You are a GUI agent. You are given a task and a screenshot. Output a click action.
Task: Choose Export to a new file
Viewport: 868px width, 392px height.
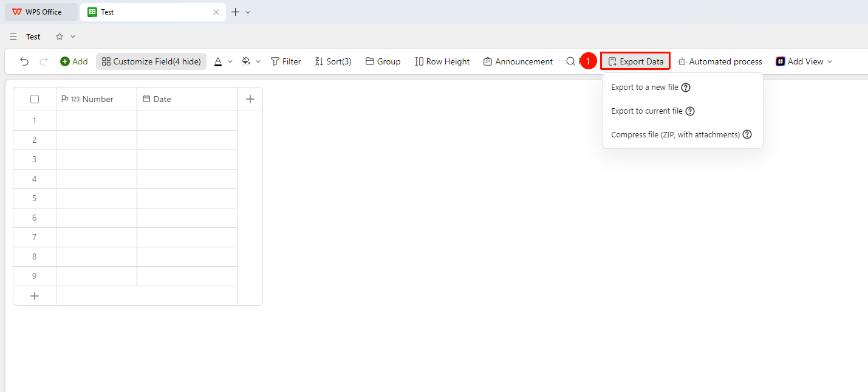coord(644,88)
